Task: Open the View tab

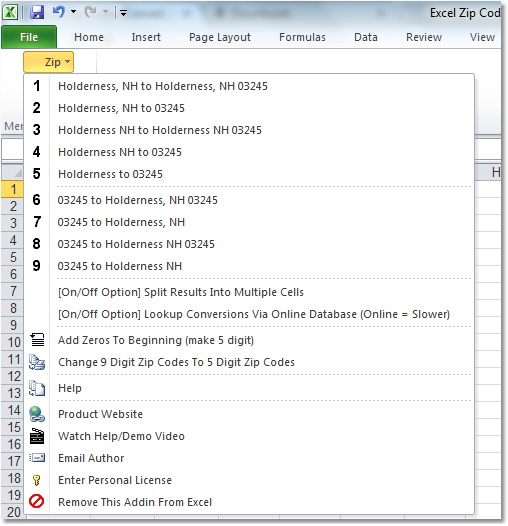Action: (x=482, y=37)
